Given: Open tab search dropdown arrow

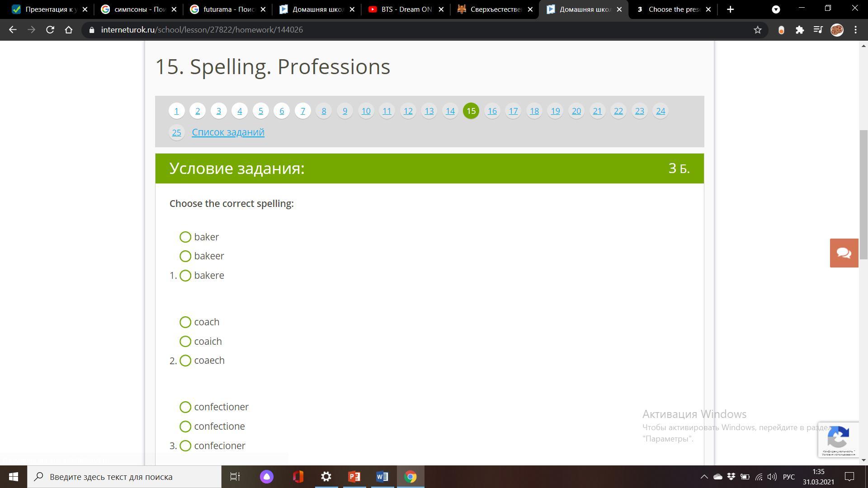Looking at the screenshot, I should 776,9.
